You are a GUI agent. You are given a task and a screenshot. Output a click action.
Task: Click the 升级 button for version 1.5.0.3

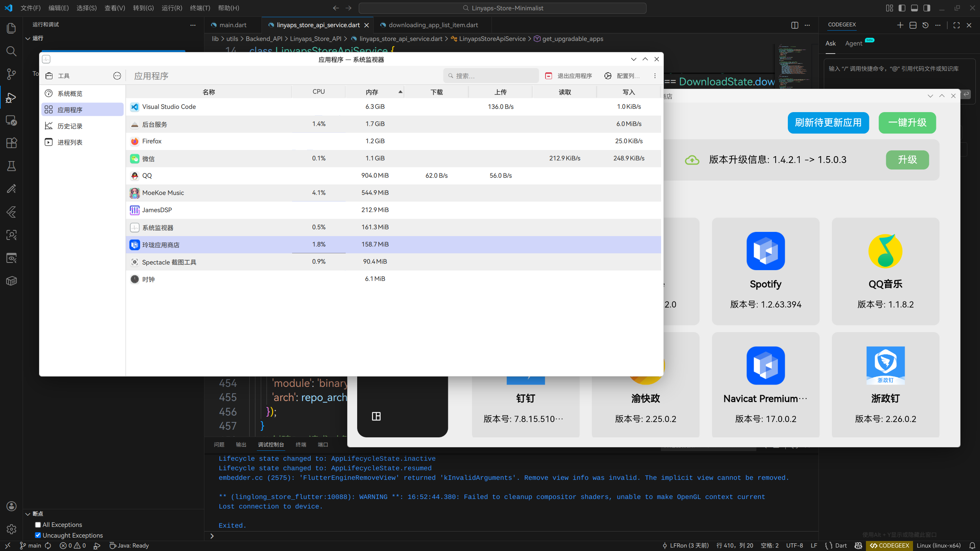coord(907,160)
